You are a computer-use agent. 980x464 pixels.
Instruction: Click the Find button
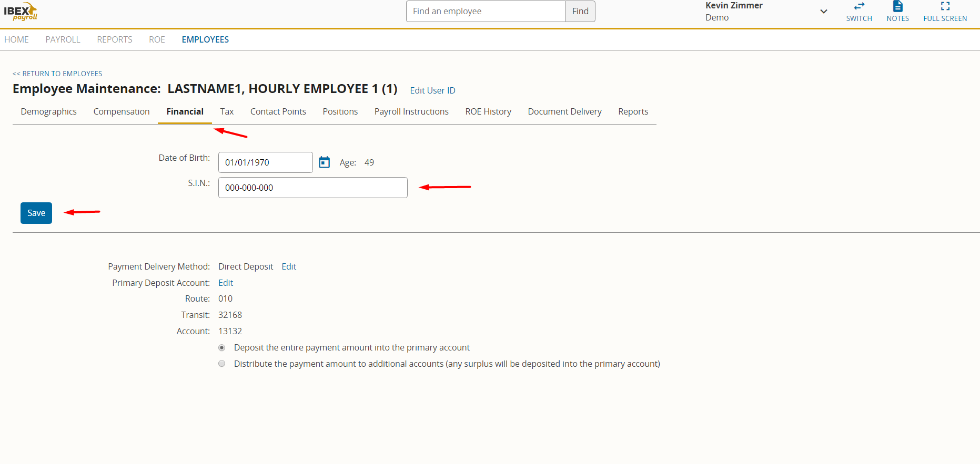580,11
